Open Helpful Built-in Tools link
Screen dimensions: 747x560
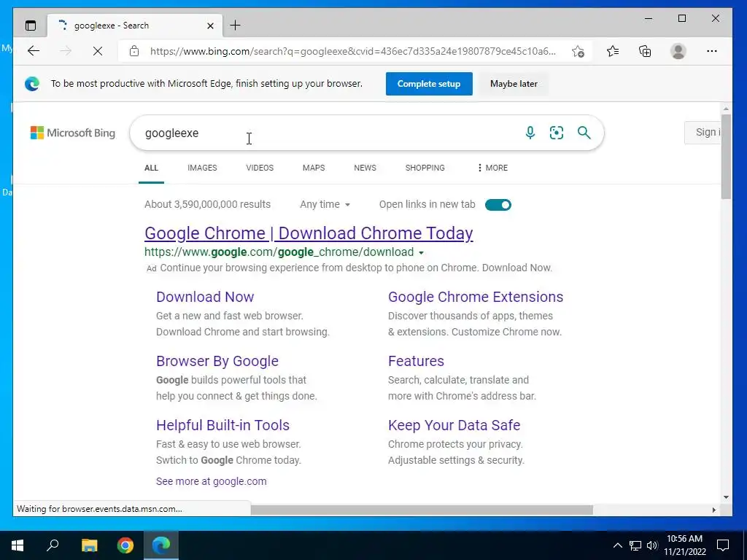tap(222, 425)
